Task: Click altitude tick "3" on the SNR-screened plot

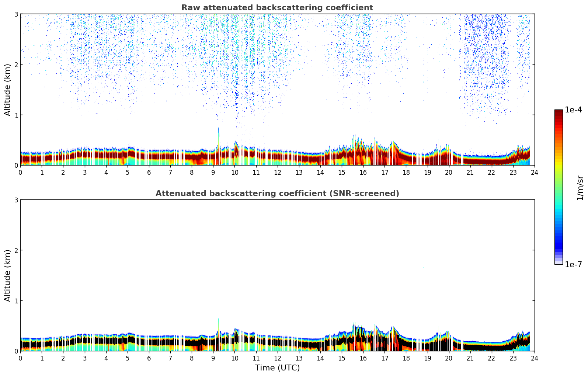Action: point(16,200)
